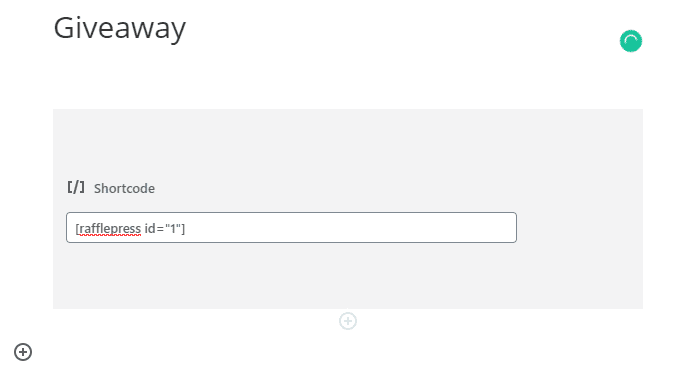The height and width of the screenshot is (376, 694).
Task: Click inside the shortcode text field
Action: (x=291, y=228)
